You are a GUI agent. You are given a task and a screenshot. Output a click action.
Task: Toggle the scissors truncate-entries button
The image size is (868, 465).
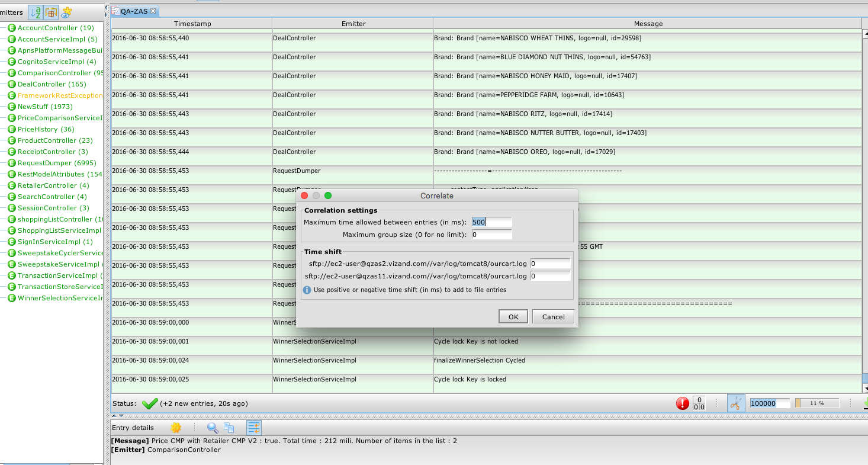pyautogui.click(x=735, y=403)
